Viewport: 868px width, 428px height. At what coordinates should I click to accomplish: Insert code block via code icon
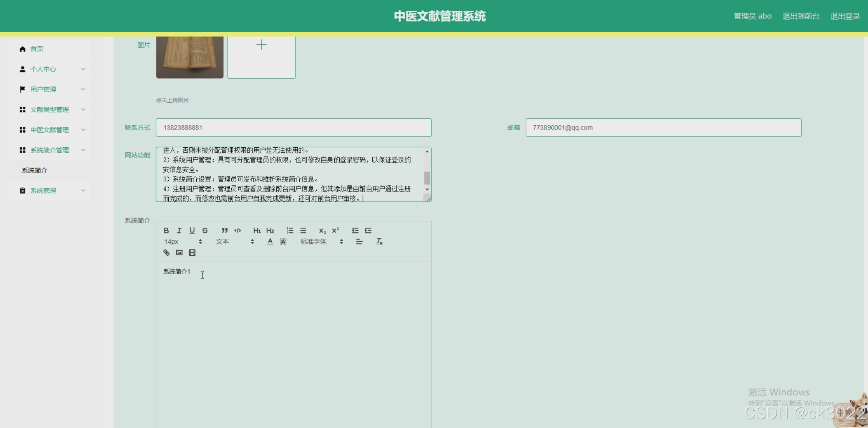coord(238,230)
